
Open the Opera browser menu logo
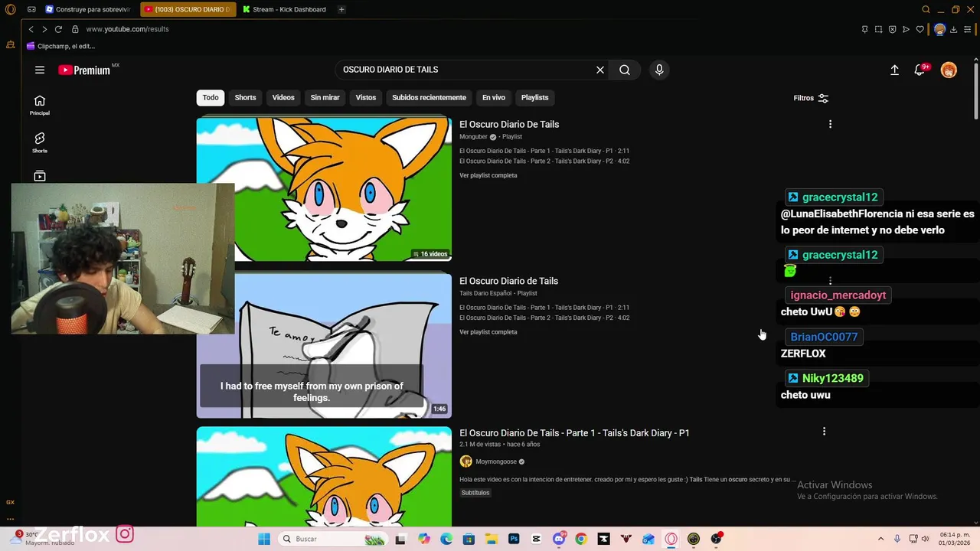(10, 9)
